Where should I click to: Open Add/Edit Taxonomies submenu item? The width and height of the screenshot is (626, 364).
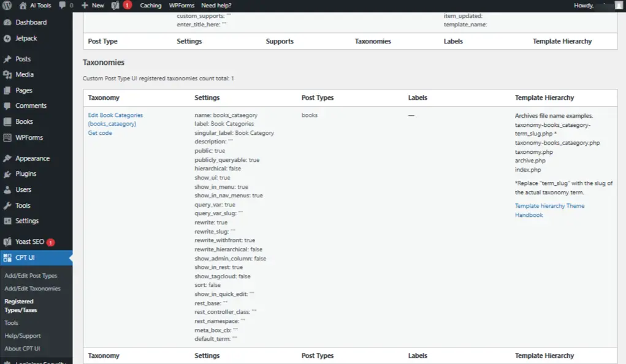(32, 289)
